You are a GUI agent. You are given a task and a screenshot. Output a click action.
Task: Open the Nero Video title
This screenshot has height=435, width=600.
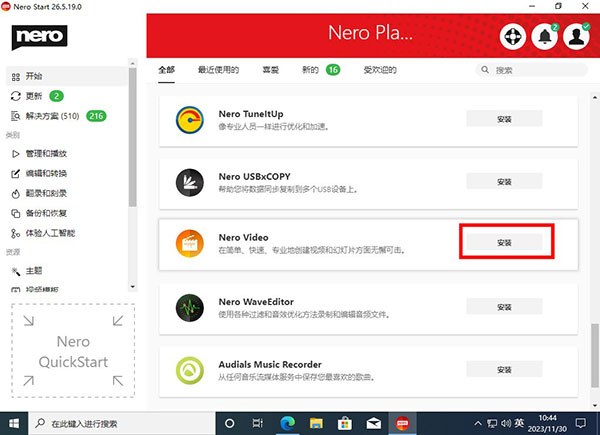click(243, 238)
